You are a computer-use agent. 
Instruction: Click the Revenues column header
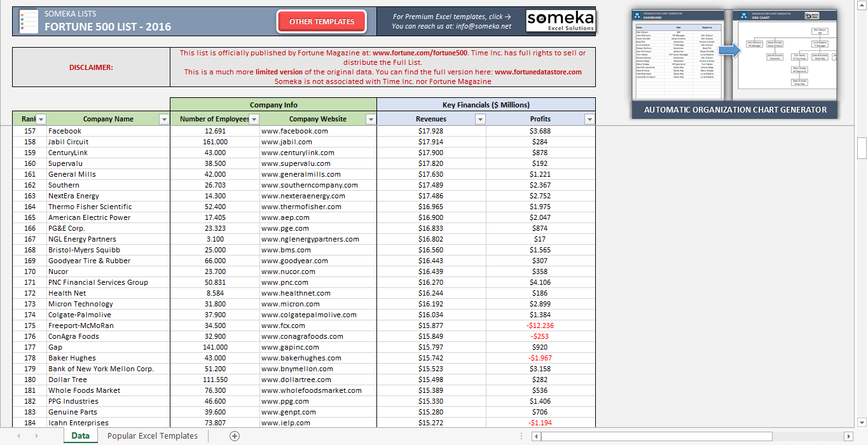click(431, 119)
